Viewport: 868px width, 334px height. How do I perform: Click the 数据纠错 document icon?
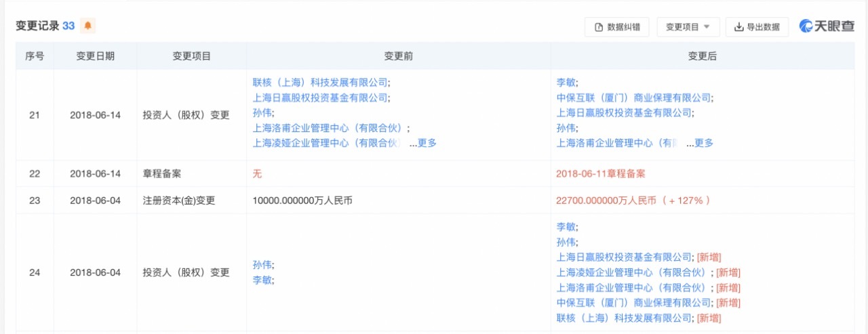[x=599, y=27]
